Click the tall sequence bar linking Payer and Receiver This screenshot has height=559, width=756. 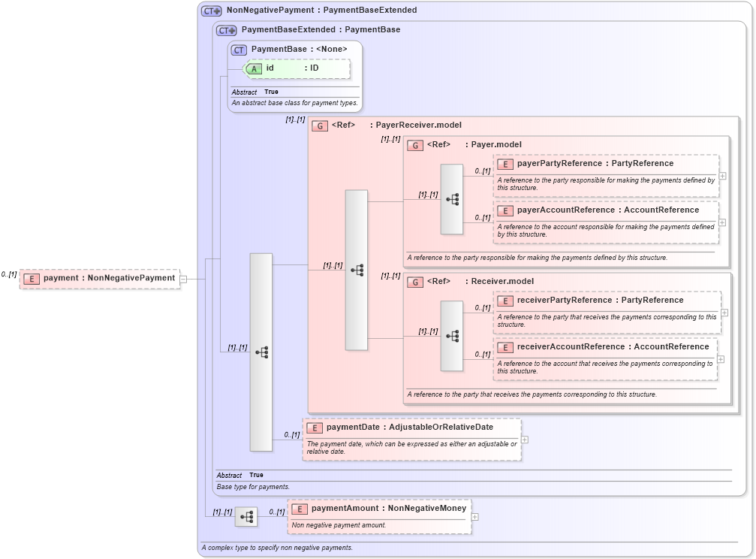(356, 270)
